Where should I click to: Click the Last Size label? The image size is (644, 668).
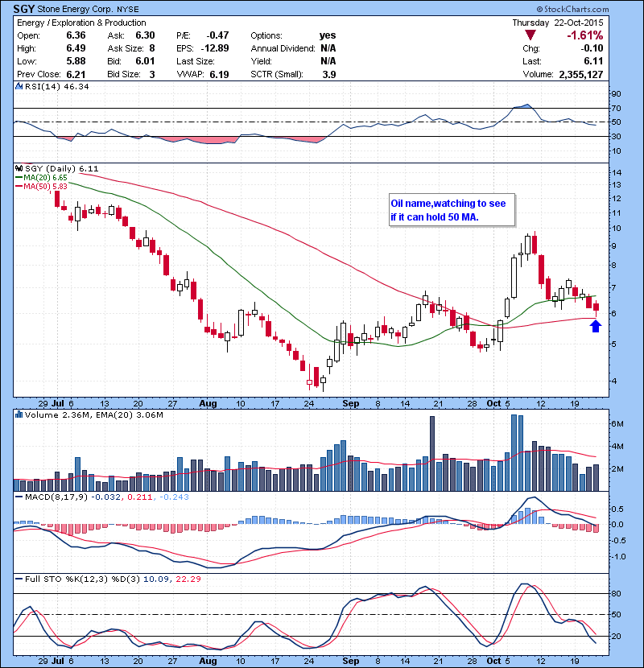click(196, 61)
